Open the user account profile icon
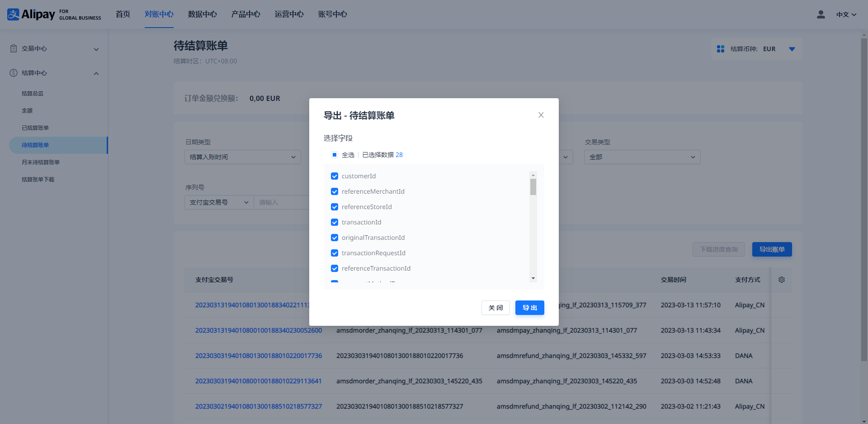The height and width of the screenshot is (424, 868). pyautogui.click(x=821, y=14)
